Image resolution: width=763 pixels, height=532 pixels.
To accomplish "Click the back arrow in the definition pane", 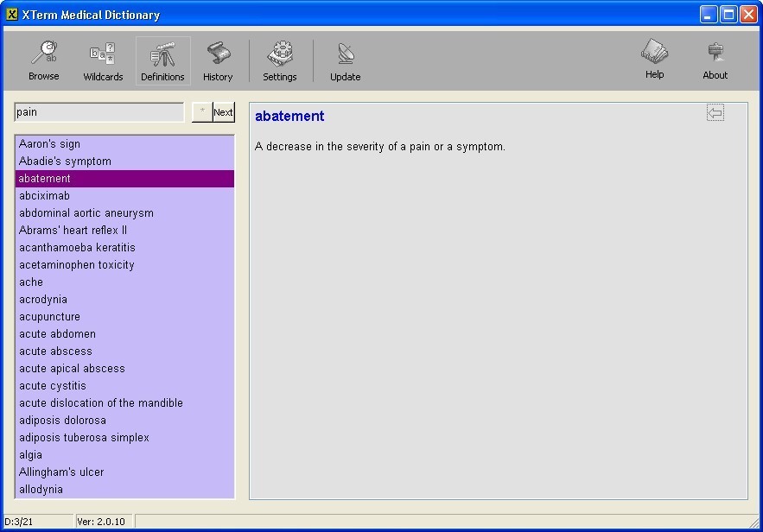I will pyautogui.click(x=715, y=112).
